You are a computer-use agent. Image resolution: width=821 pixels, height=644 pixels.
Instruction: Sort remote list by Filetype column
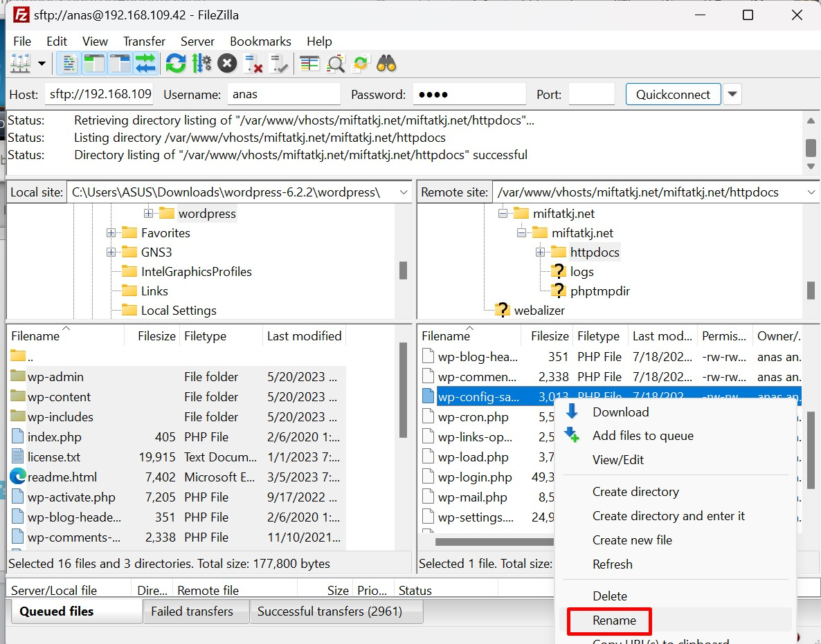[599, 336]
